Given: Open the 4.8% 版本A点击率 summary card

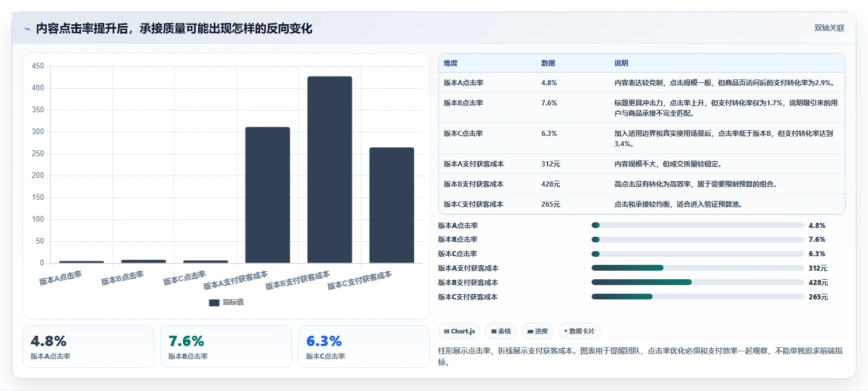Looking at the screenshot, I should click(x=88, y=347).
